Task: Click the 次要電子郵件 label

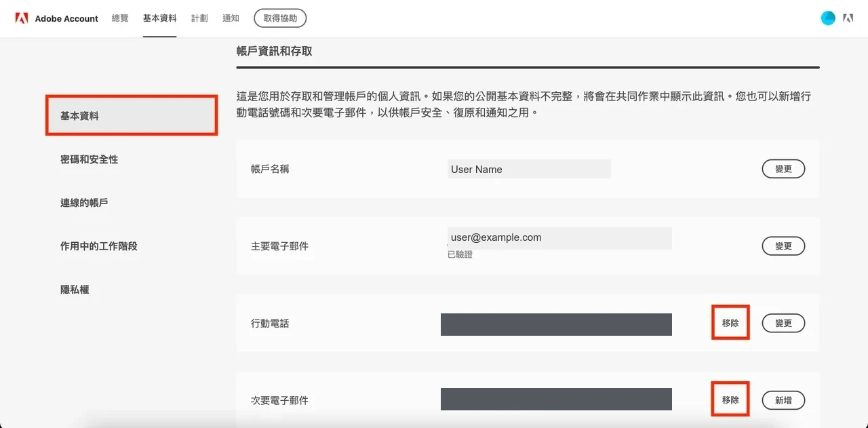Action: coord(279,401)
